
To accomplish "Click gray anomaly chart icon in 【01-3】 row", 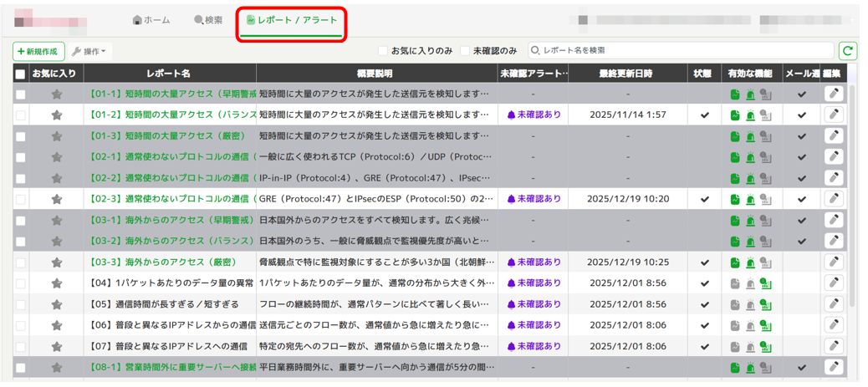I will (x=766, y=137).
